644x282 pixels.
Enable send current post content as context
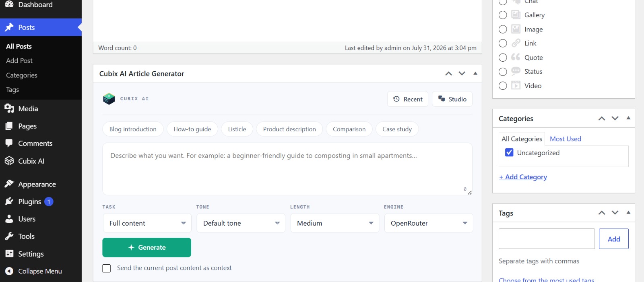107,268
